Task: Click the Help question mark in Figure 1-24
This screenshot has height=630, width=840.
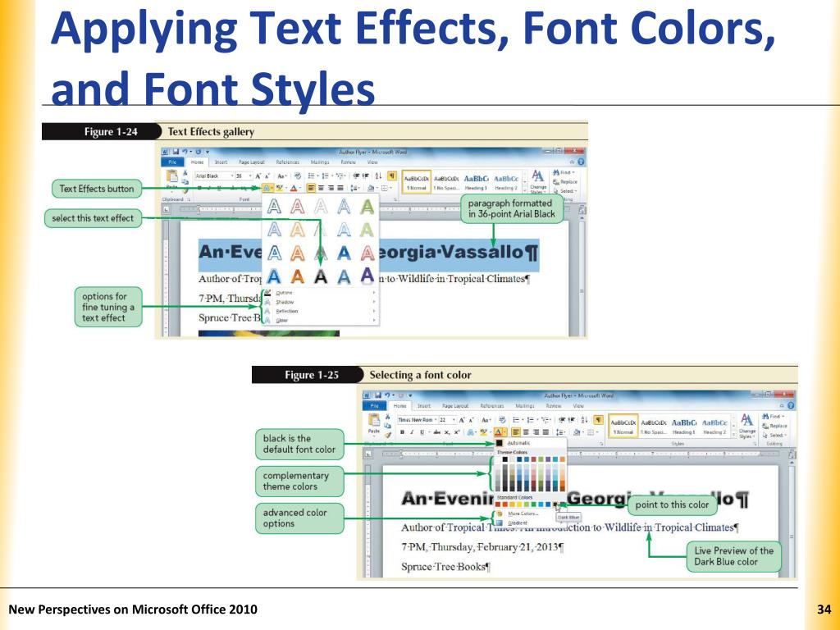Action: 582,162
